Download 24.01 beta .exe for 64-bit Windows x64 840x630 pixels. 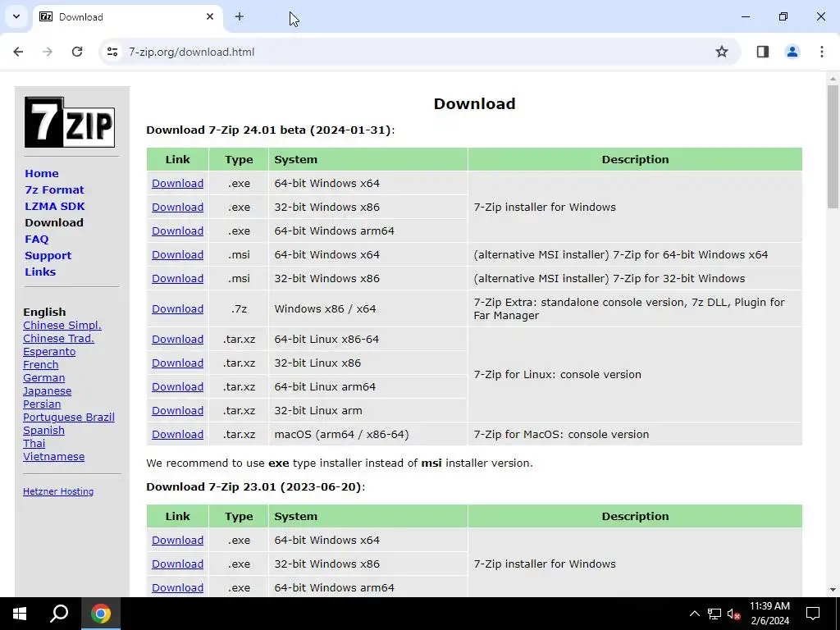pos(177,183)
